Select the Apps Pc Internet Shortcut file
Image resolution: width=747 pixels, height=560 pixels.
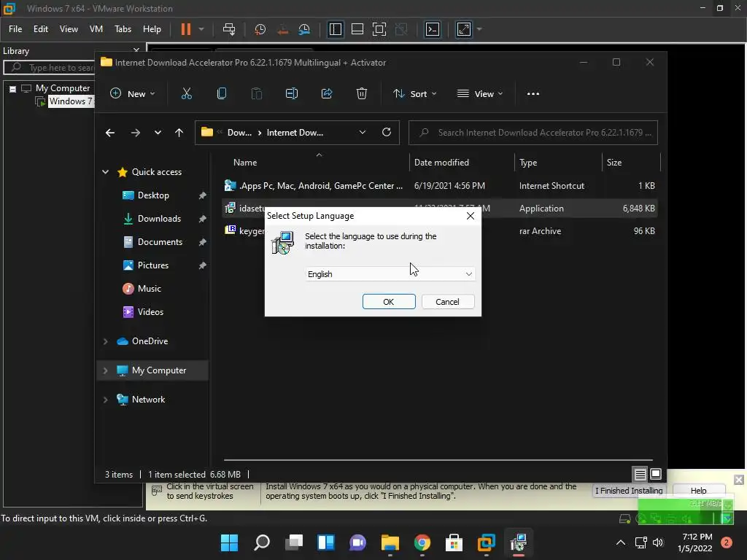coord(440,186)
